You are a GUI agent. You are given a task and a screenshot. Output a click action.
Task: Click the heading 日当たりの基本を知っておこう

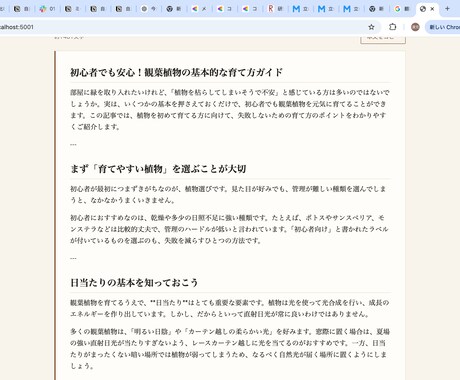134,283
